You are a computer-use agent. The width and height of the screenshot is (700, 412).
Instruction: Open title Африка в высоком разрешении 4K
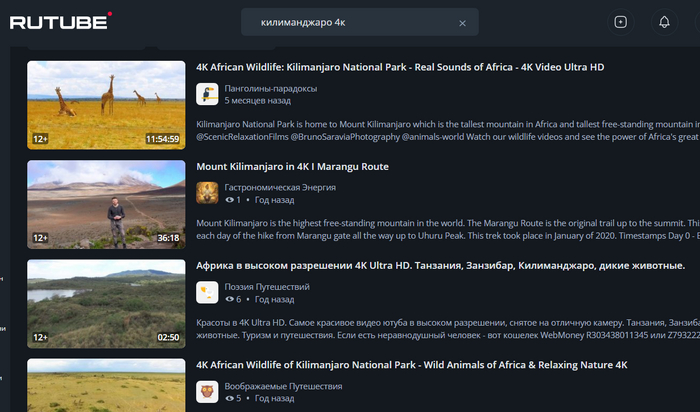(440, 265)
